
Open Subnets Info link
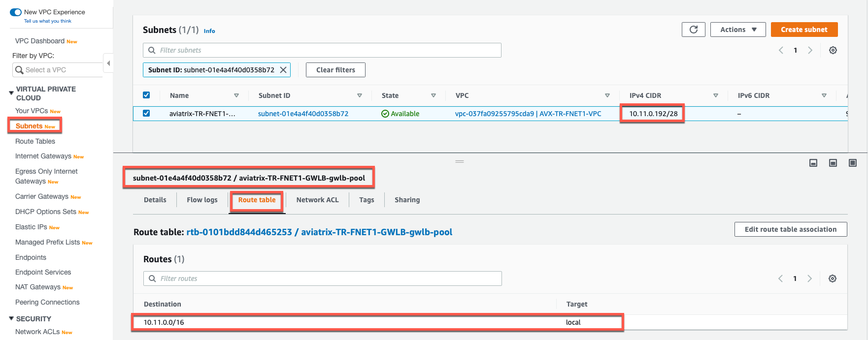[209, 31]
